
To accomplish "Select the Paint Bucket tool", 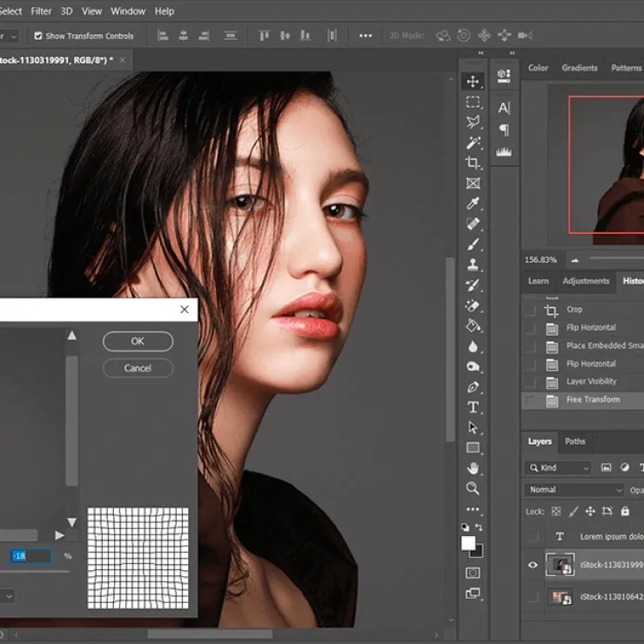I will (x=473, y=325).
